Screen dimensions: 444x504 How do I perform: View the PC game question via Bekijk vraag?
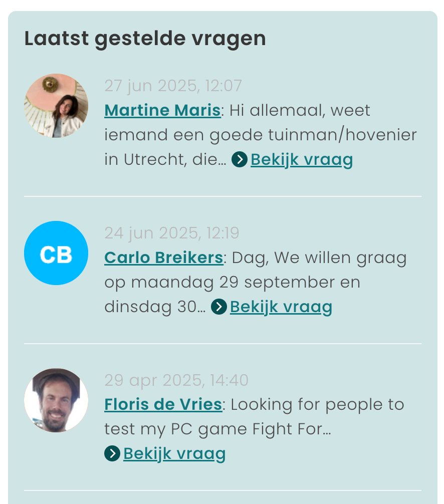(x=174, y=454)
